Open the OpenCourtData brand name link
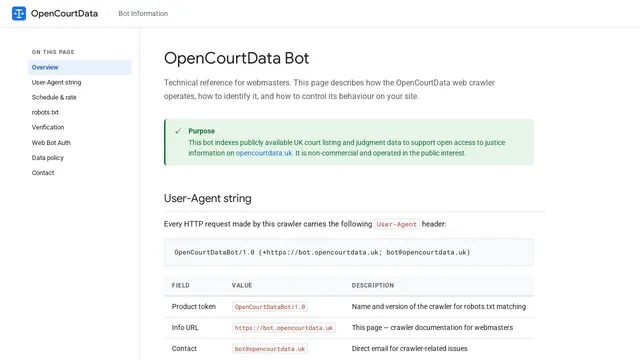Viewport: 640px width, 360px height. pyautogui.click(x=64, y=13)
